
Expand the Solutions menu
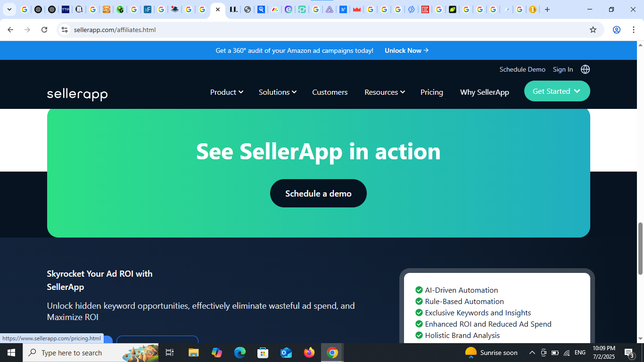[x=278, y=92]
